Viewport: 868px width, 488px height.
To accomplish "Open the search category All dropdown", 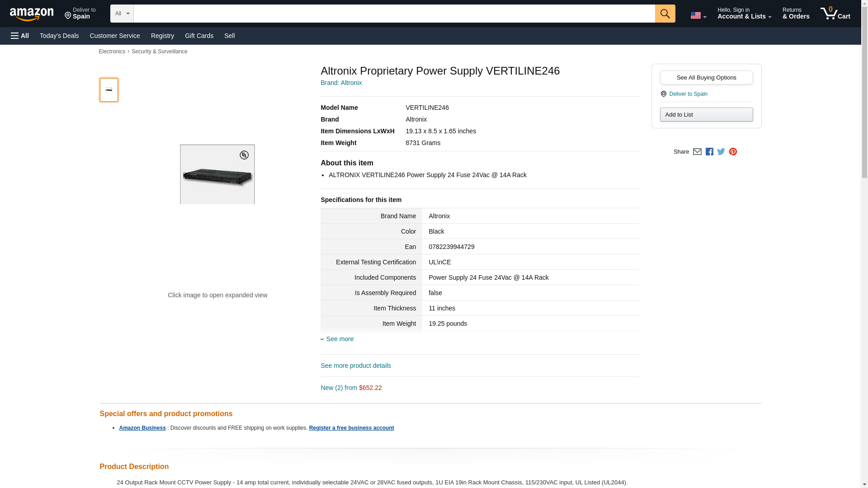I will point(122,14).
